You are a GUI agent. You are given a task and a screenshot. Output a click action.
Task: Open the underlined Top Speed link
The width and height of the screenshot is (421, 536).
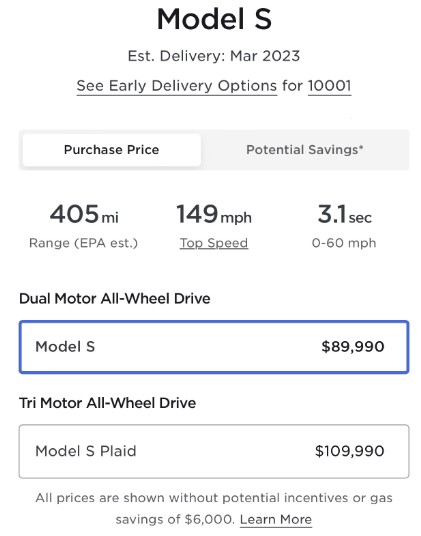point(214,243)
